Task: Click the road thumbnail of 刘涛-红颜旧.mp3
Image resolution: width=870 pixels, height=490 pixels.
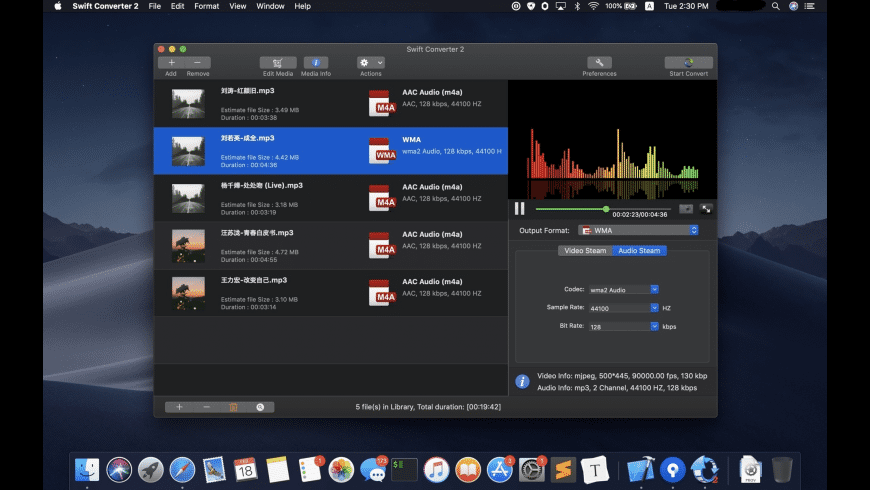Action: click(x=188, y=104)
